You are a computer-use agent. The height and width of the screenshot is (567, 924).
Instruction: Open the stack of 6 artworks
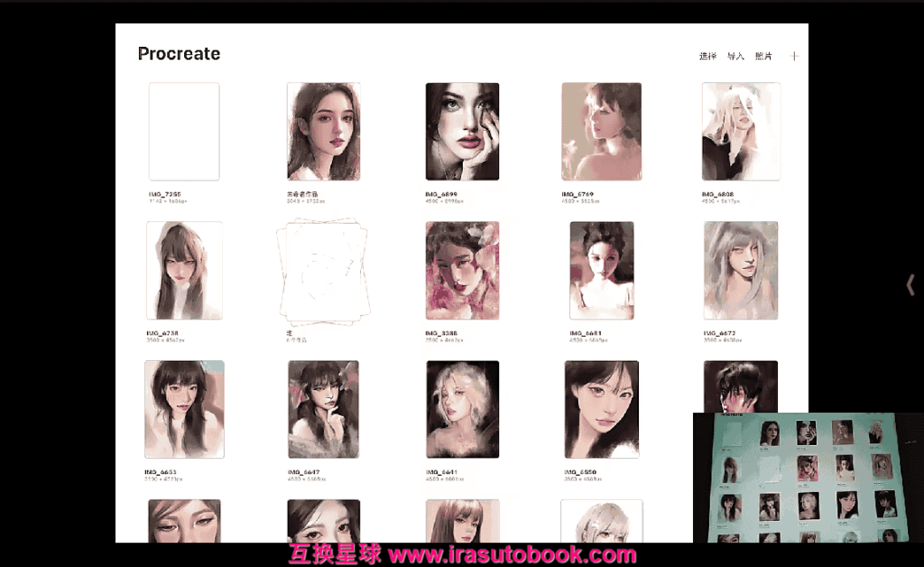click(324, 271)
